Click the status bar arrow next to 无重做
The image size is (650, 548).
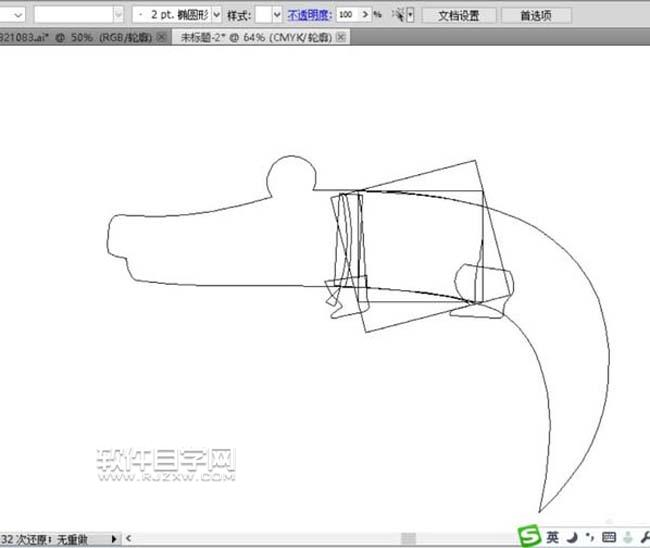pyautogui.click(x=114, y=539)
